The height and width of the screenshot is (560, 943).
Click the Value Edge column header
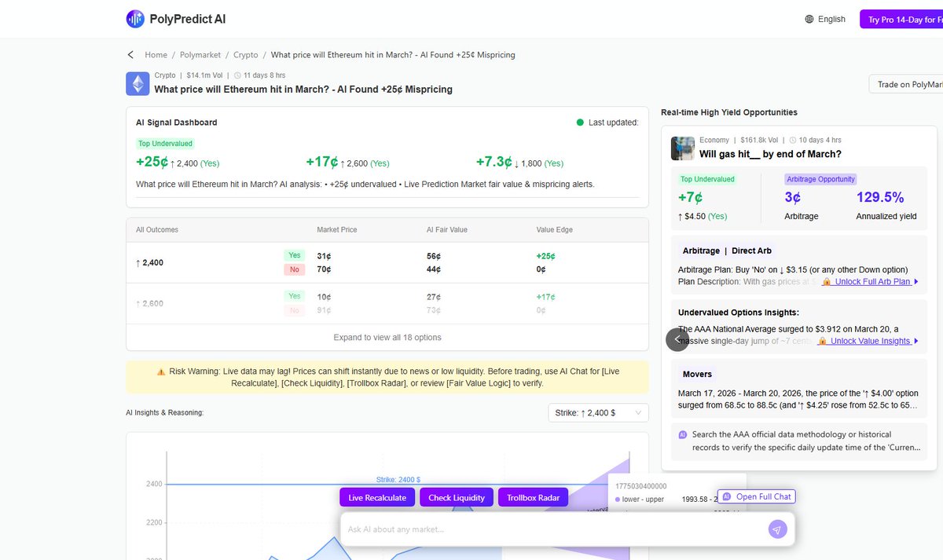pyautogui.click(x=554, y=230)
